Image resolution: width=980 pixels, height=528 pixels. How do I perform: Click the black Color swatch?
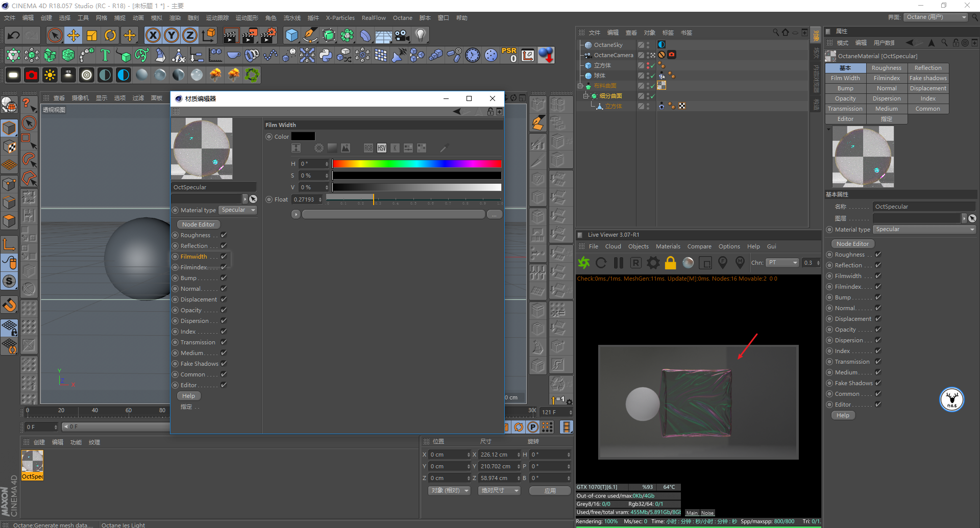point(303,137)
